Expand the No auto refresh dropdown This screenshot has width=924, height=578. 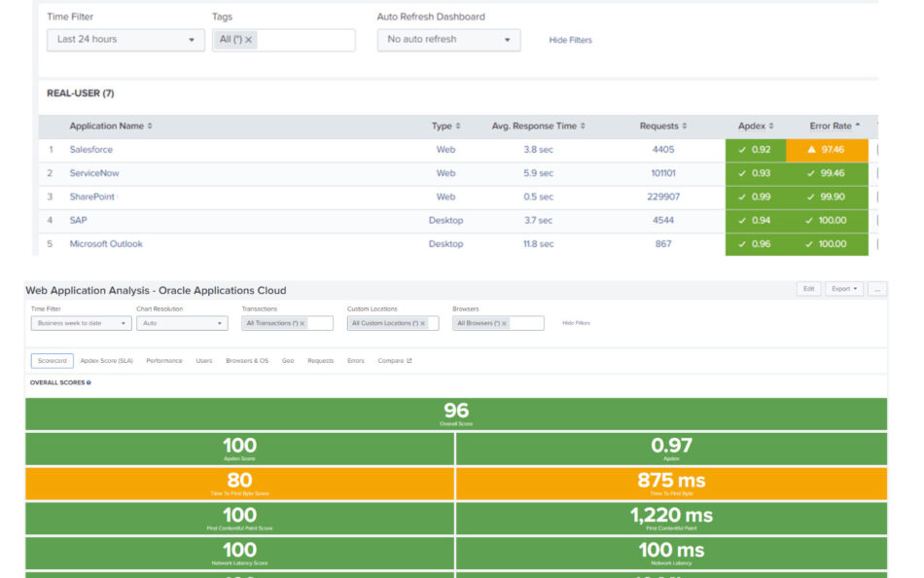pyautogui.click(x=448, y=40)
